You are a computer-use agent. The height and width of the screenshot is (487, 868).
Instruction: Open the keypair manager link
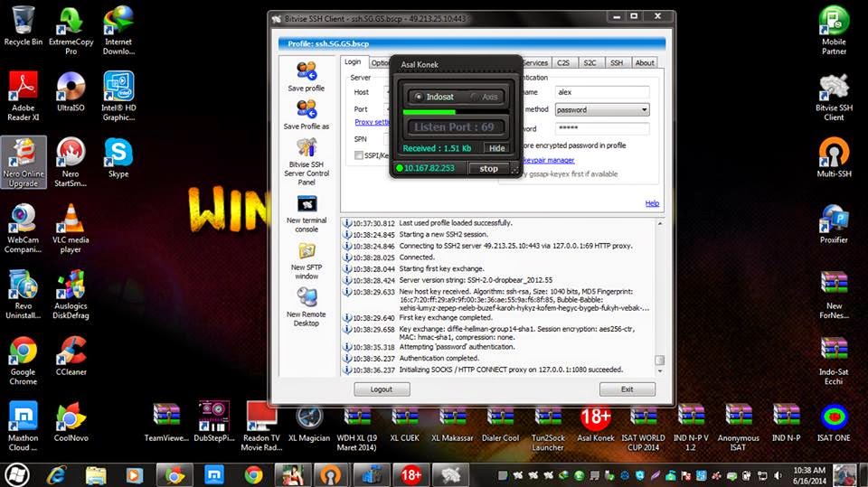[549, 160]
